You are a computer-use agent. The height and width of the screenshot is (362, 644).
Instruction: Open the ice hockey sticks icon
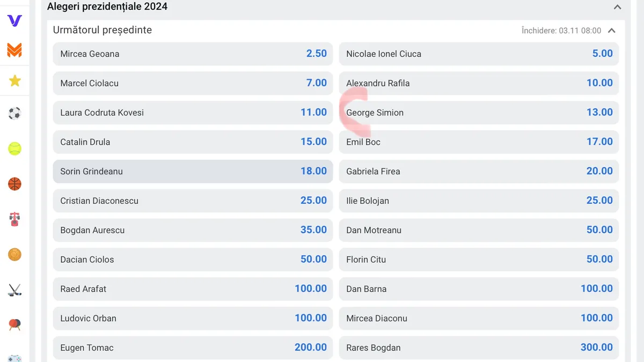(14, 290)
